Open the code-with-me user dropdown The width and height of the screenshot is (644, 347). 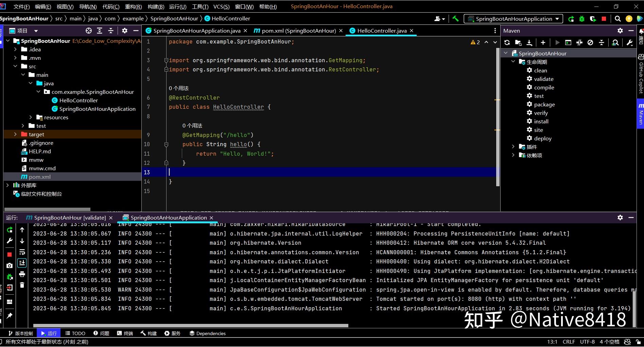pyautogui.click(x=440, y=19)
